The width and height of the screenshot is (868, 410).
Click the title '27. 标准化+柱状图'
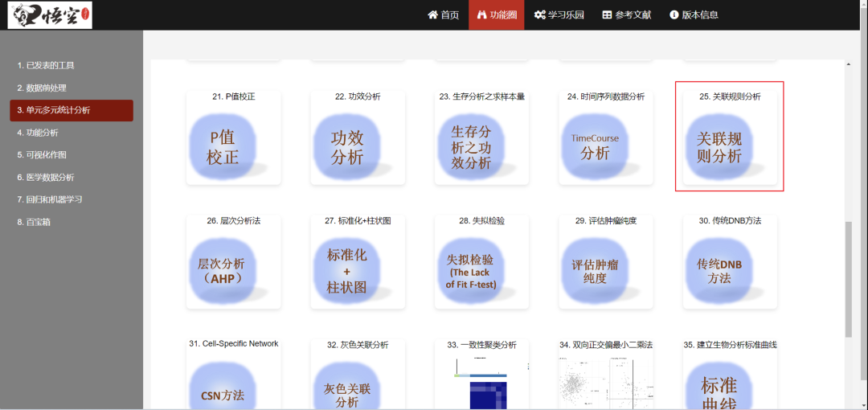(358, 220)
